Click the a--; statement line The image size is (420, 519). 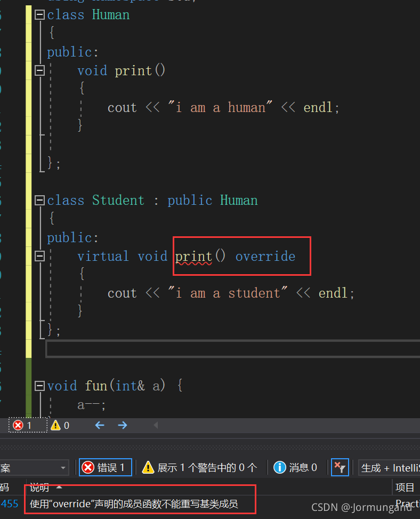(x=91, y=405)
